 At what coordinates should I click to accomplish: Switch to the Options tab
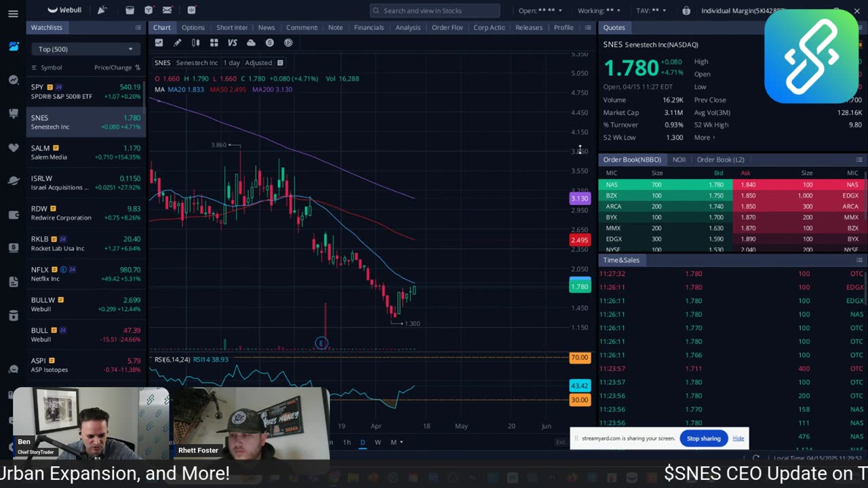(x=193, y=27)
